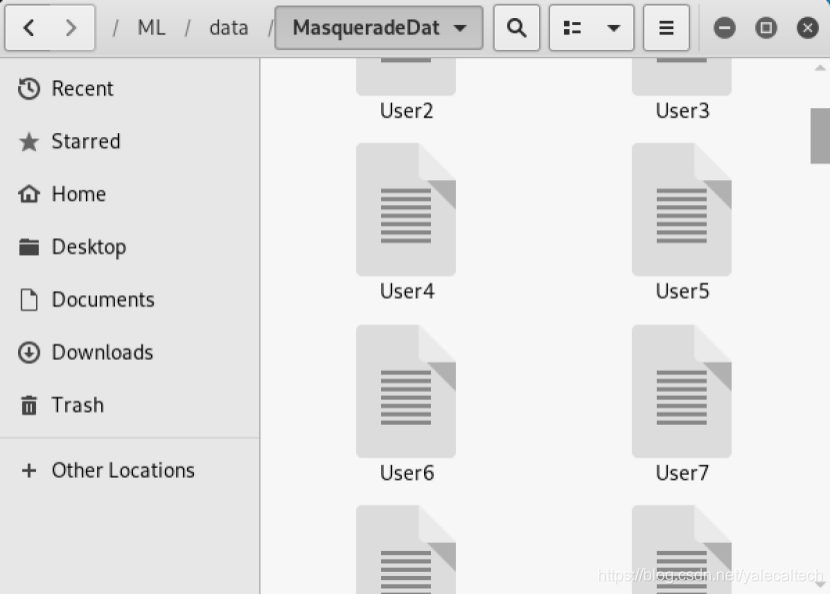Viewport: 832px width, 594px height.
Task: Go back with the left arrow button
Action: [28, 28]
